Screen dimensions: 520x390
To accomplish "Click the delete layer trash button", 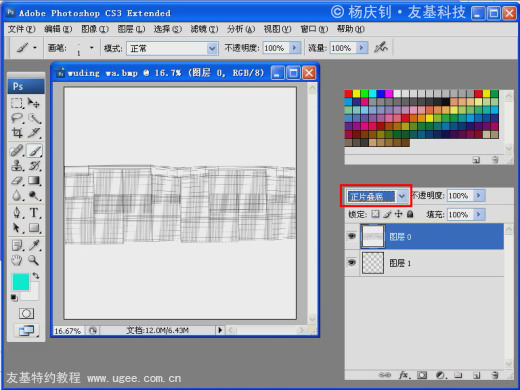I will coord(495,375).
